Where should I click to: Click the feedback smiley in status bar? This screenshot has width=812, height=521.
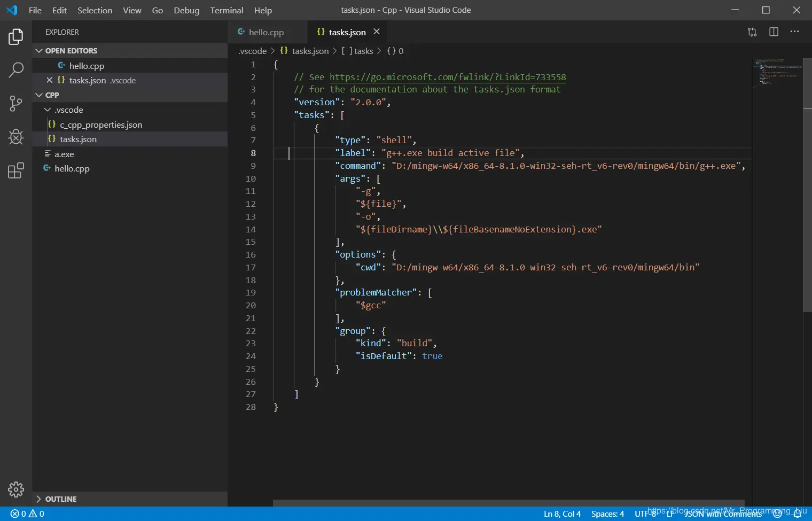click(x=778, y=514)
